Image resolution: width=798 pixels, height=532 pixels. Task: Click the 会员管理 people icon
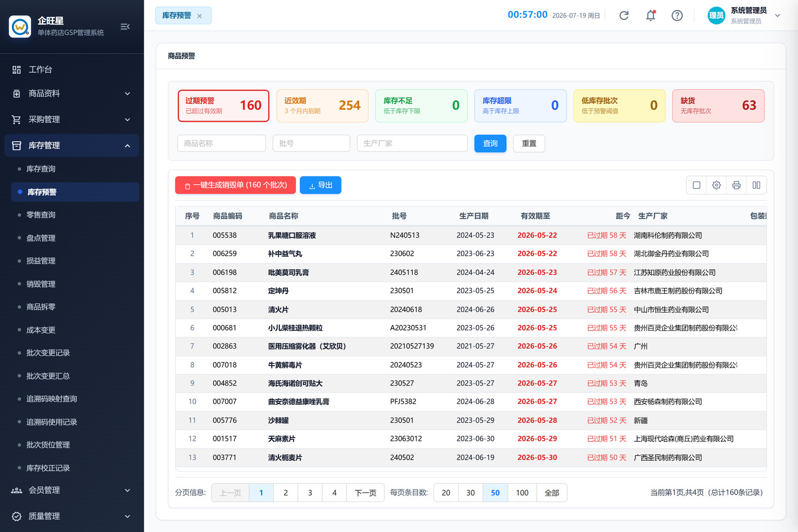point(16,491)
